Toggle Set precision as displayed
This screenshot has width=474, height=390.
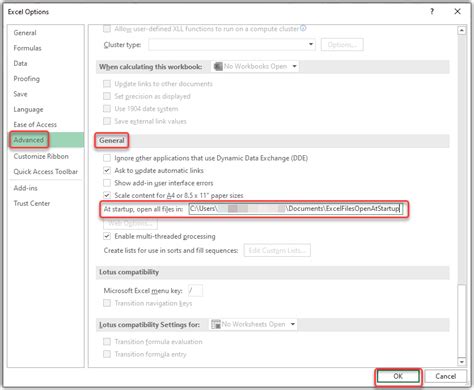pos(107,96)
